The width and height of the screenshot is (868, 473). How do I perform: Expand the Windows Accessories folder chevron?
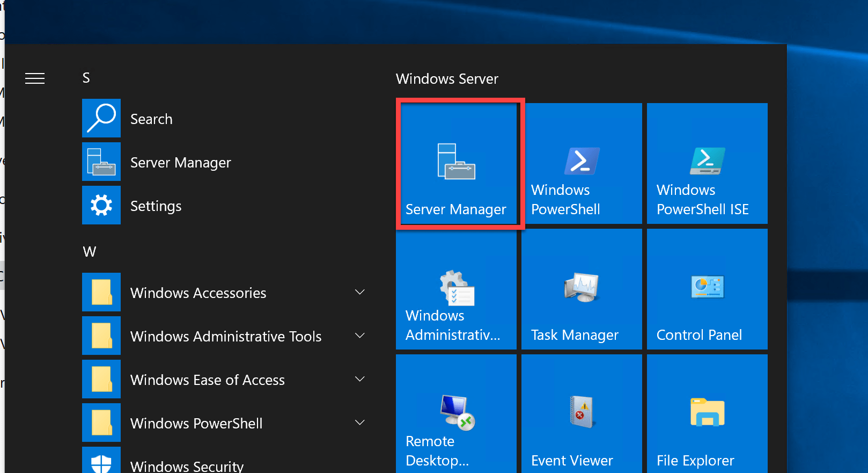pos(360,292)
